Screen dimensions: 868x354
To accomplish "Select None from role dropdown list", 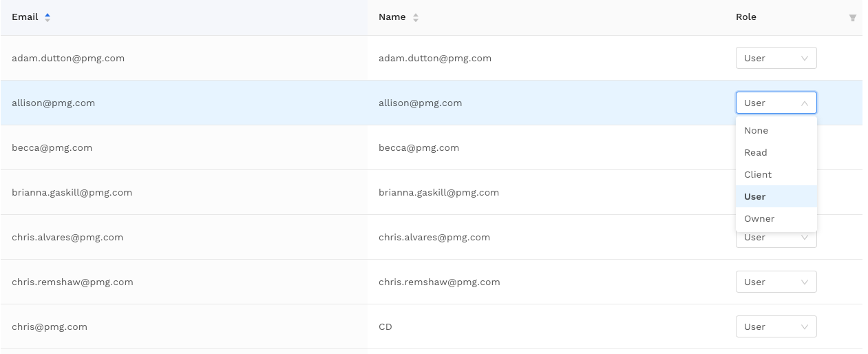I will tap(756, 130).
